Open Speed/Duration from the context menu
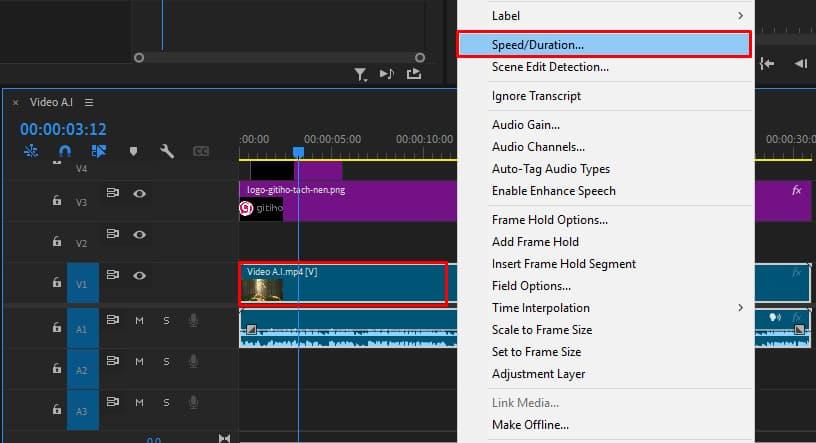The width and height of the screenshot is (816, 443). [604, 45]
